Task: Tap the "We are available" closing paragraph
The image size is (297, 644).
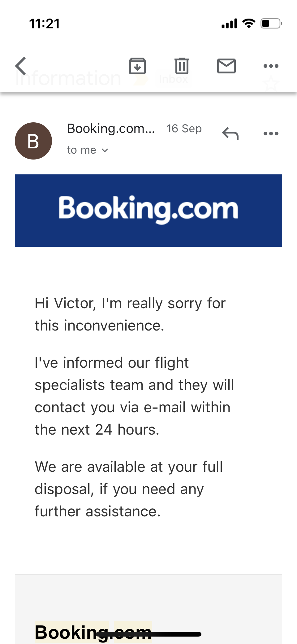Action: point(128,489)
